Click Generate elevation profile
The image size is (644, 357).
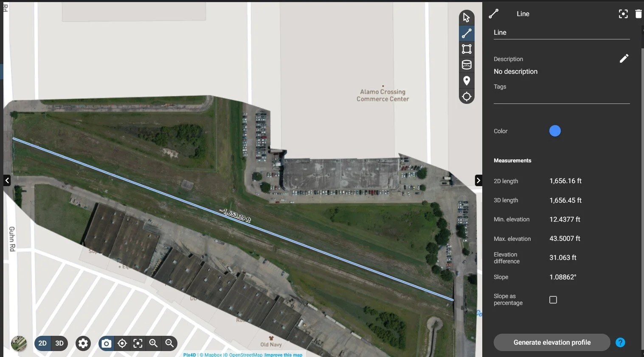pyautogui.click(x=551, y=342)
